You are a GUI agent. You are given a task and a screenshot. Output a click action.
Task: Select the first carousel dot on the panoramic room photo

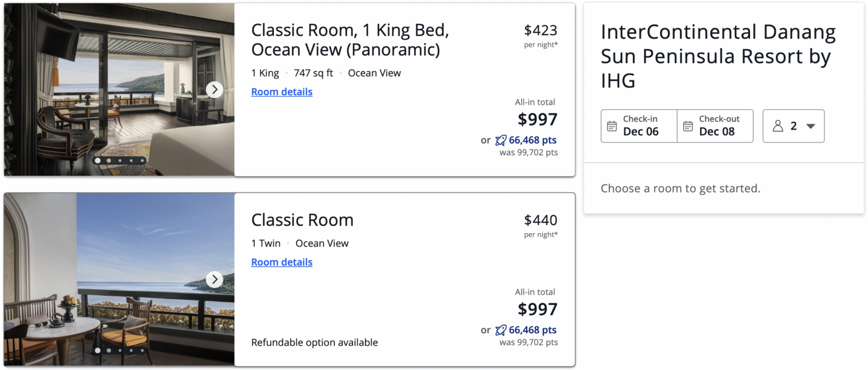point(98,160)
